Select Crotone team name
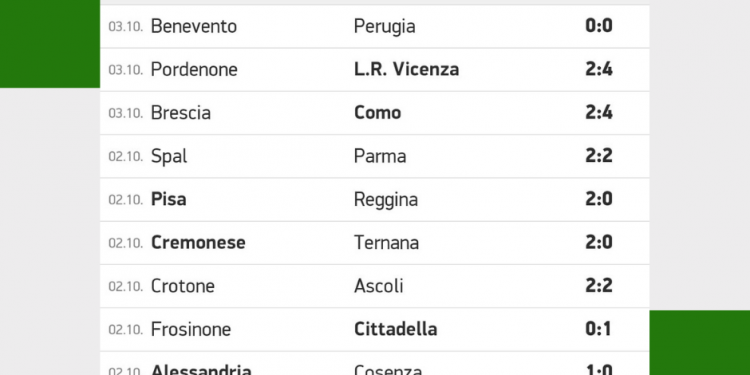This screenshot has height=375, width=750. click(x=182, y=286)
